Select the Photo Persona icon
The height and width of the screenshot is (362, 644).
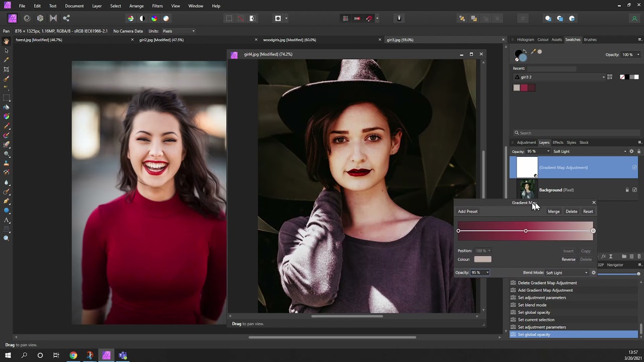pos(13,18)
